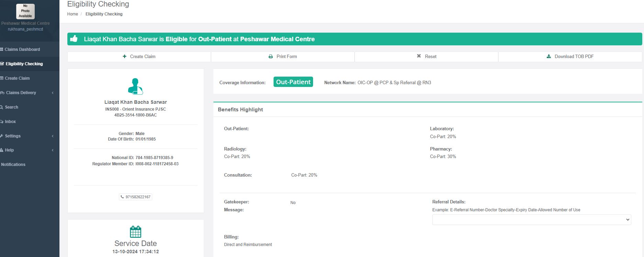The image size is (644, 257).
Task: Select Create Claim in the sidebar
Action: (x=17, y=78)
